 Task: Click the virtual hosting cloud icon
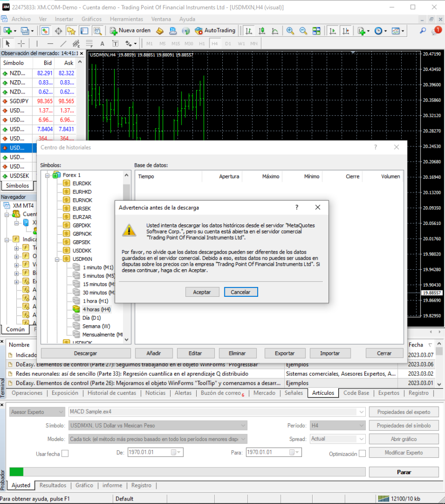point(173,31)
